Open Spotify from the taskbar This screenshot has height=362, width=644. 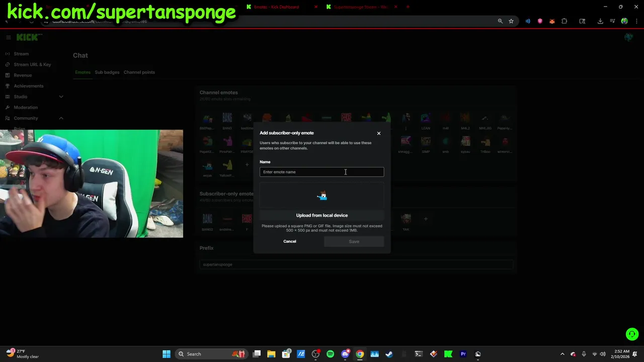point(330,354)
